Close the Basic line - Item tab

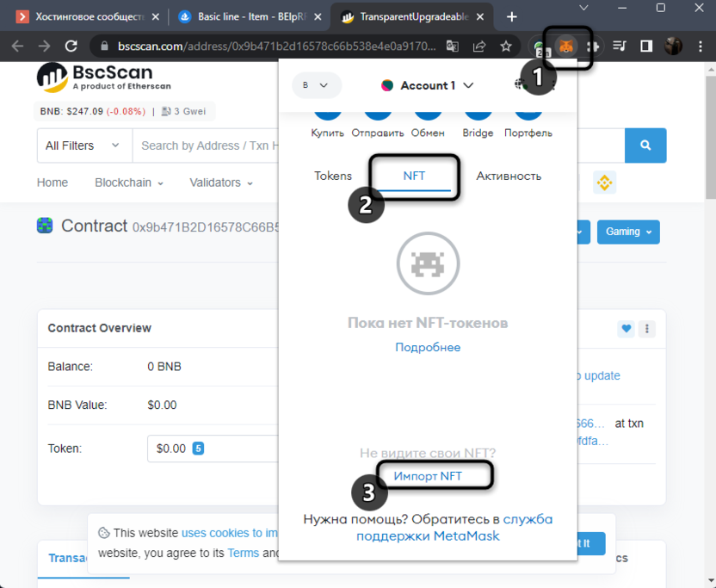(318, 17)
